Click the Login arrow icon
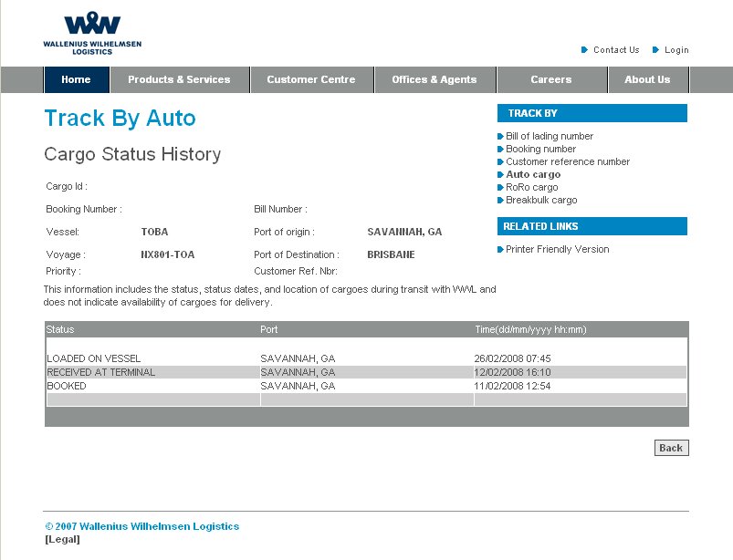733x560 pixels. point(656,50)
